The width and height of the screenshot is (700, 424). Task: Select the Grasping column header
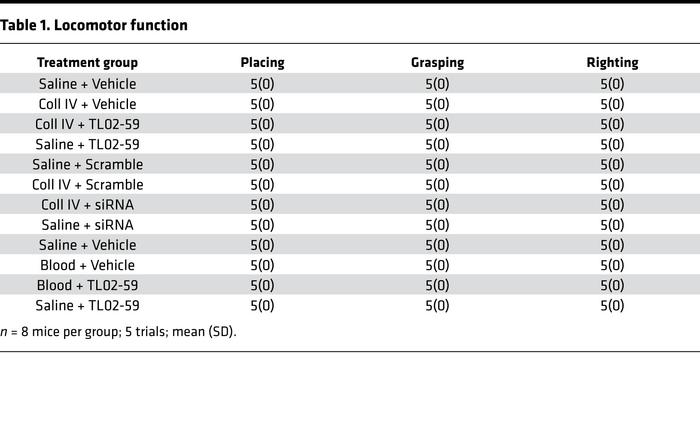(437, 62)
